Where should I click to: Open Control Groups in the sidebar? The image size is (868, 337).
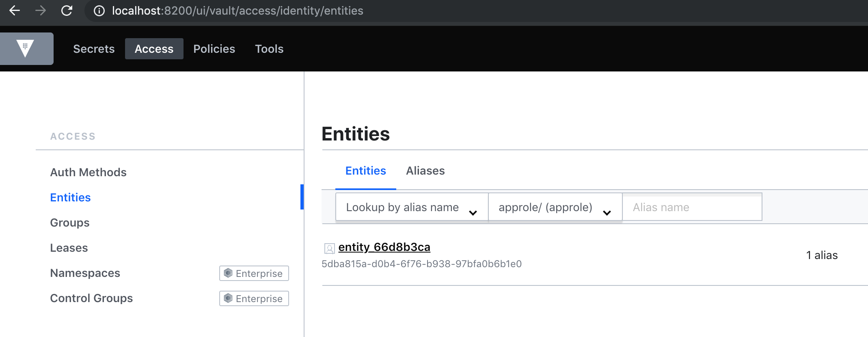coord(91,298)
